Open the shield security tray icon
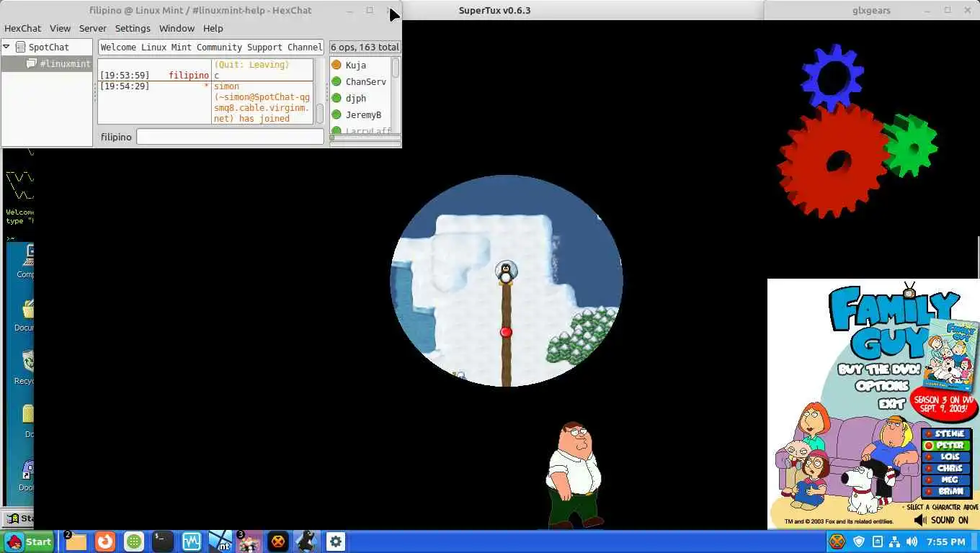 pyautogui.click(x=859, y=541)
